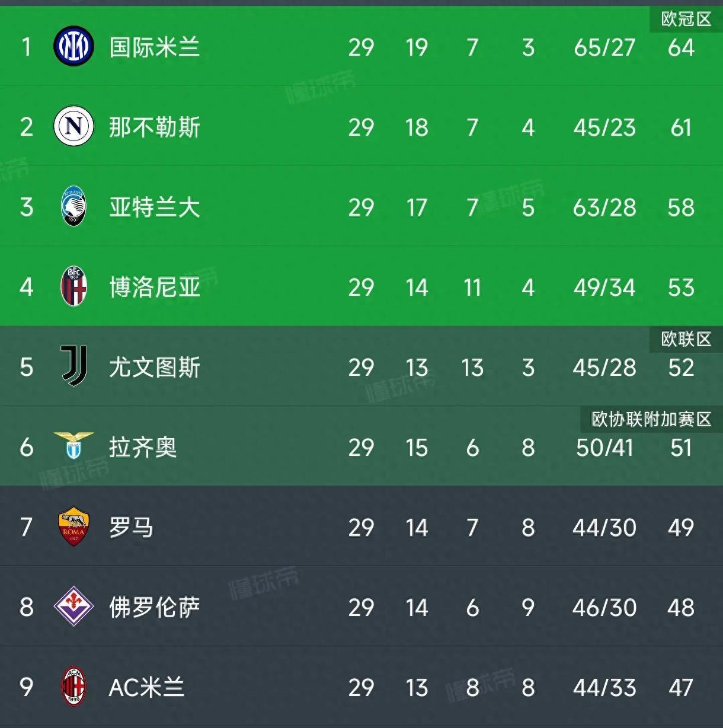This screenshot has width=723, height=728.
Task: Click the Lazio eagle crest
Action: [74, 446]
